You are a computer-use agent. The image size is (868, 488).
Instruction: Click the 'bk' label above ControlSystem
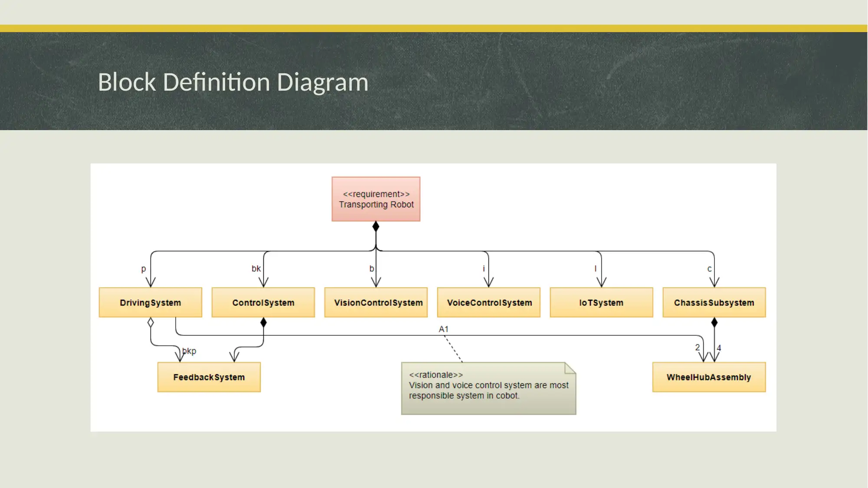tap(256, 269)
